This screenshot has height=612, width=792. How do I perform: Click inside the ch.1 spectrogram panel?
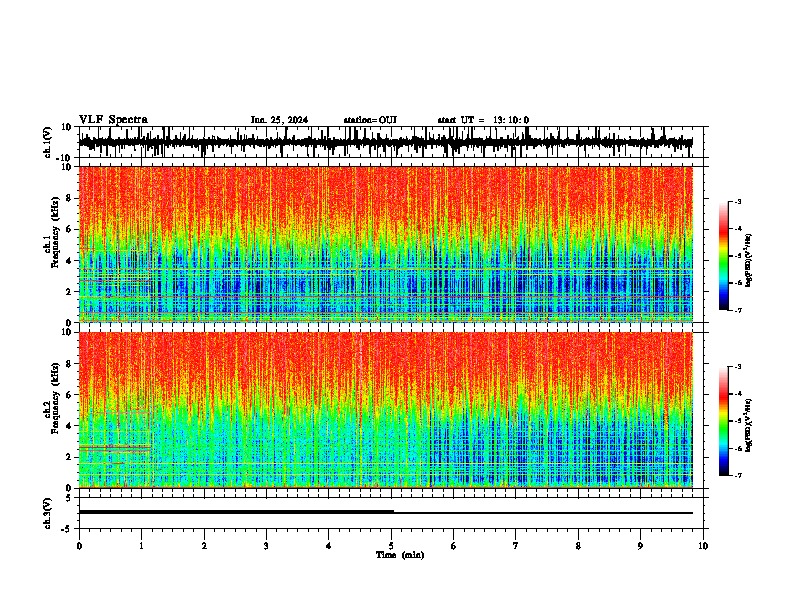point(385,244)
